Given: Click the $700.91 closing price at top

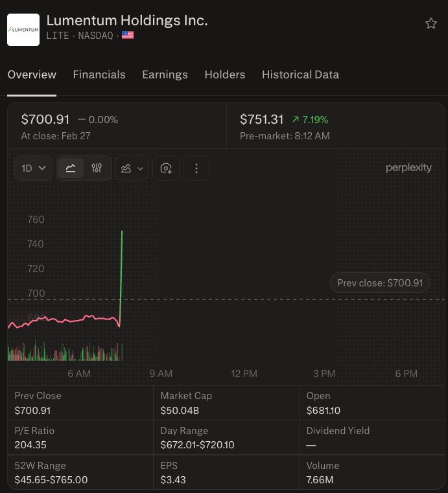Looking at the screenshot, I should tap(45, 119).
